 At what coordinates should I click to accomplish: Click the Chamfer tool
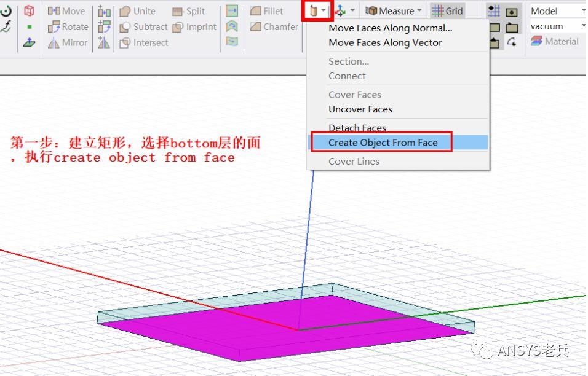274,27
